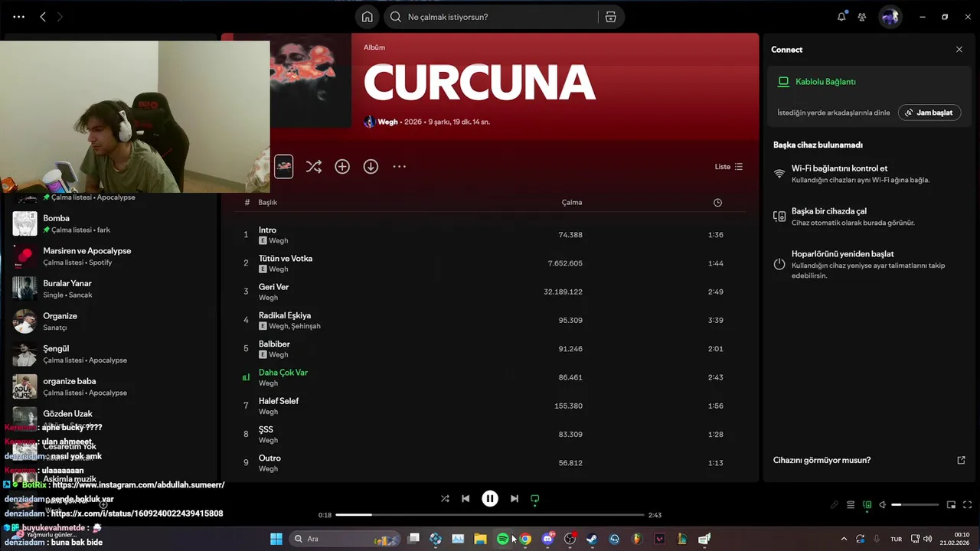
Task: Open 'Şengül' playlist in library
Action: click(x=111, y=354)
